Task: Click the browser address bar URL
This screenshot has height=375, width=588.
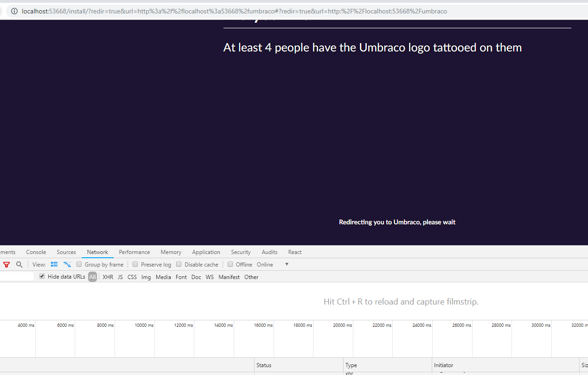Action: point(234,11)
